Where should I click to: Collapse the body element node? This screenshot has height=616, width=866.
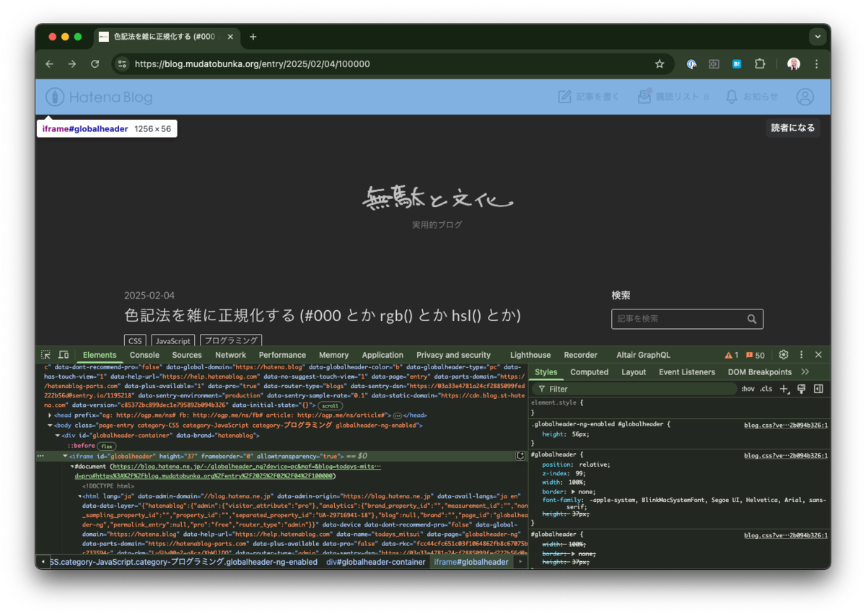[x=50, y=426]
